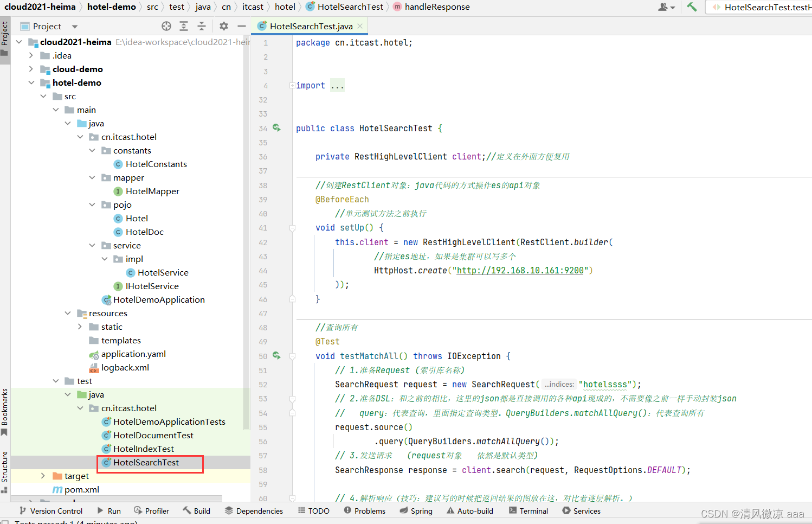Click run gutter icon beside class HotelSearchTest
Viewport: 812px width, 524px height.
point(276,128)
